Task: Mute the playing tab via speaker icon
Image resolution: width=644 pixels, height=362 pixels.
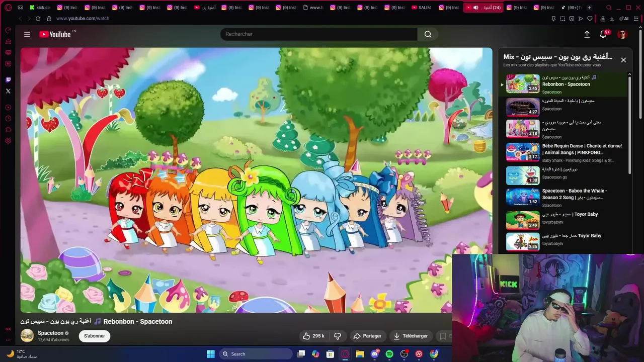Action: point(475,8)
